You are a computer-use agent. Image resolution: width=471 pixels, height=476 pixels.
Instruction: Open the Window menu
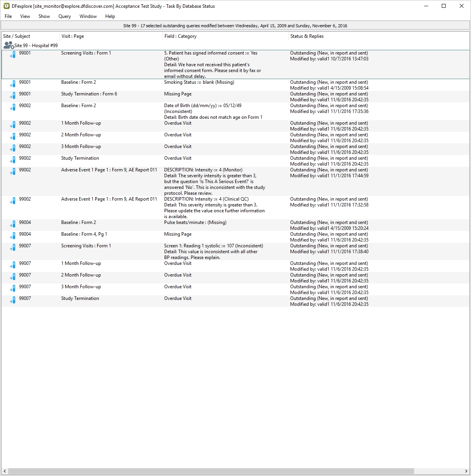tap(88, 16)
